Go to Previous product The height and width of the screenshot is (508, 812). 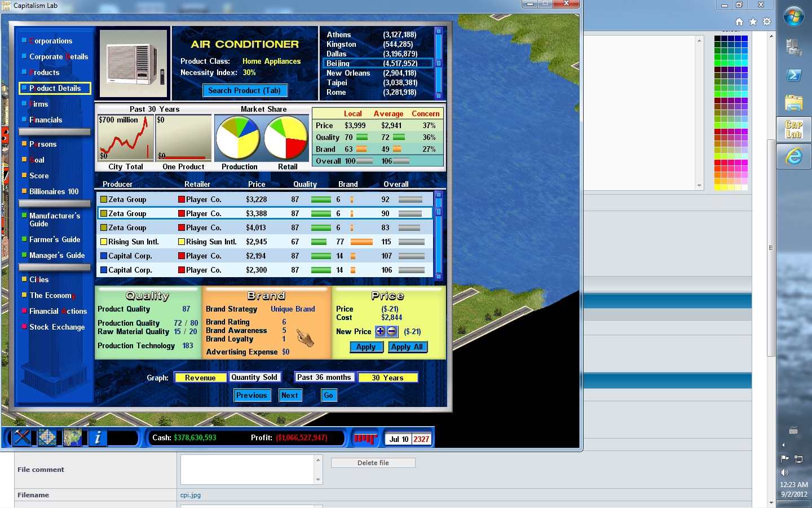click(251, 395)
